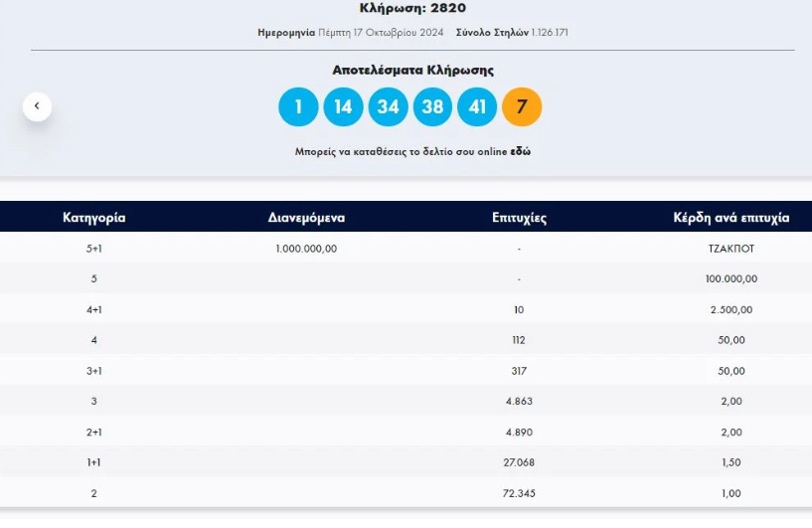812x528 pixels.
Task: Click the prize value 1,00
Action: tap(731, 493)
